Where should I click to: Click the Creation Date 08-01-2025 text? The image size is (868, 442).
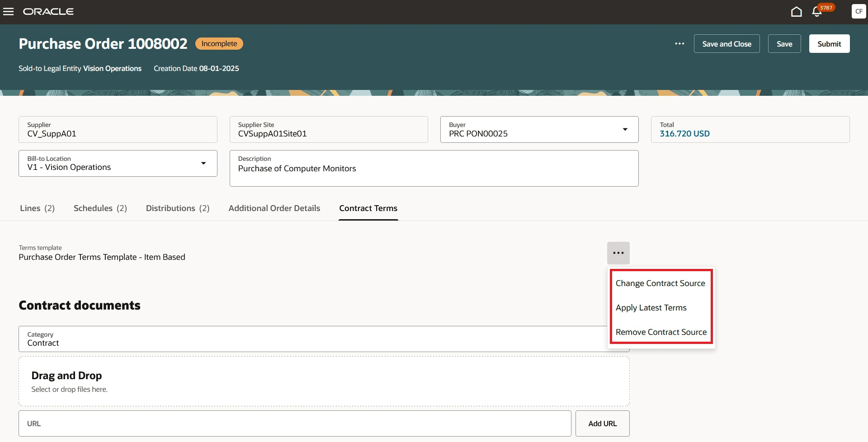196,69
